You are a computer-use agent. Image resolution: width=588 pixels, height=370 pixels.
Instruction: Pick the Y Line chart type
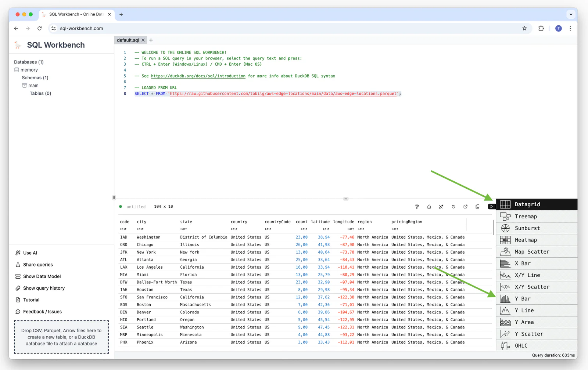click(x=537, y=311)
